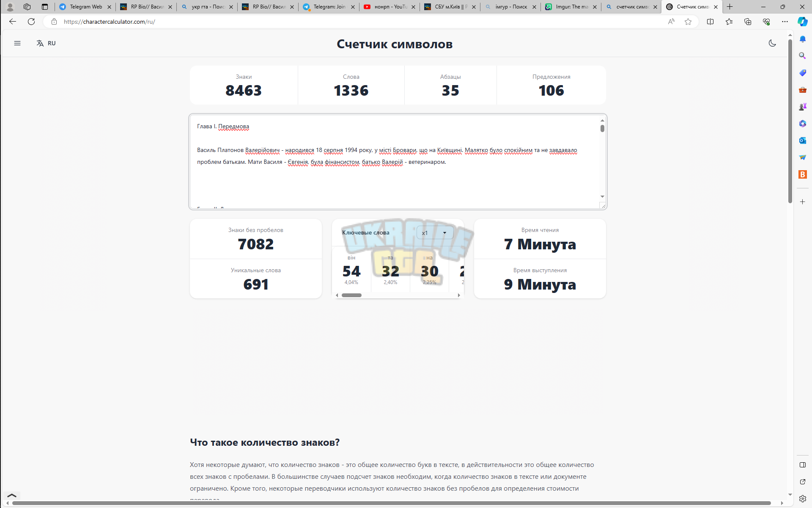The width and height of the screenshot is (812, 508).
Task: Click the Счетчик символов page title
Action: pyautogui.click(x=395, y=44)
